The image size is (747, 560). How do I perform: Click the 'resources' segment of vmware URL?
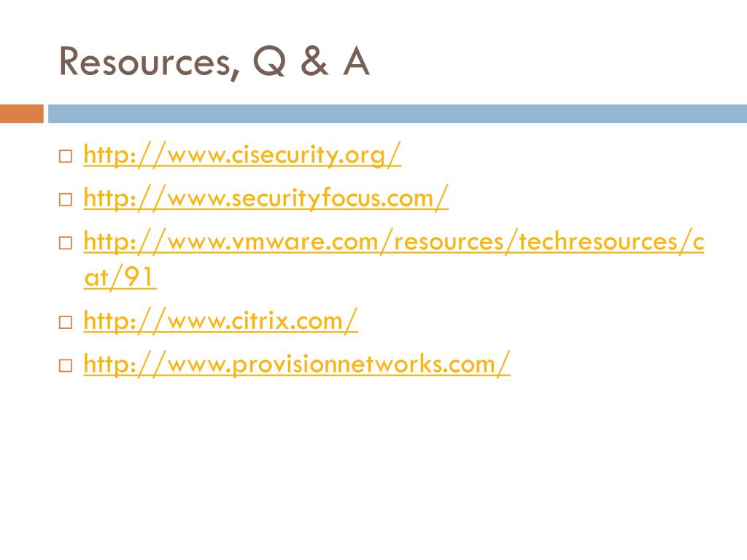(449, 242)
